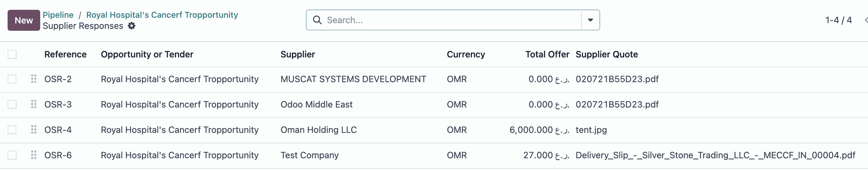
Task: Click the 1-4 / 4 pager counter
Action: pyautogui.click(x=839, y=20)
